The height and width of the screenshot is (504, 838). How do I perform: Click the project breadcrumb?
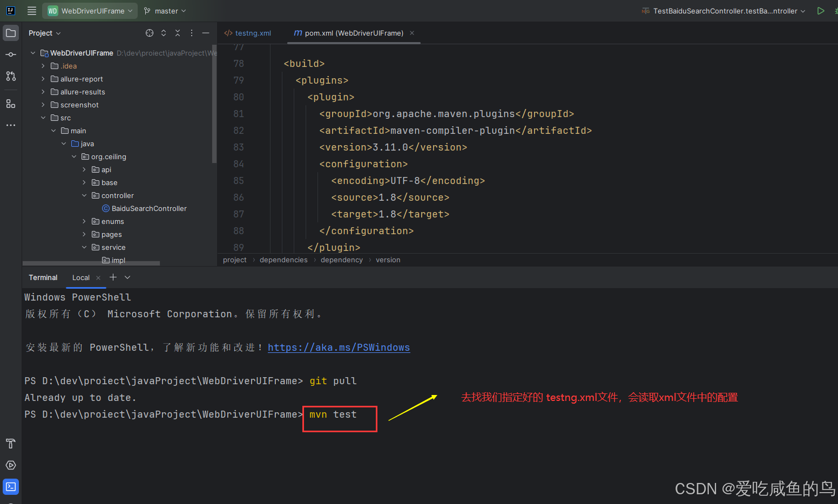[x=235, y=260]
